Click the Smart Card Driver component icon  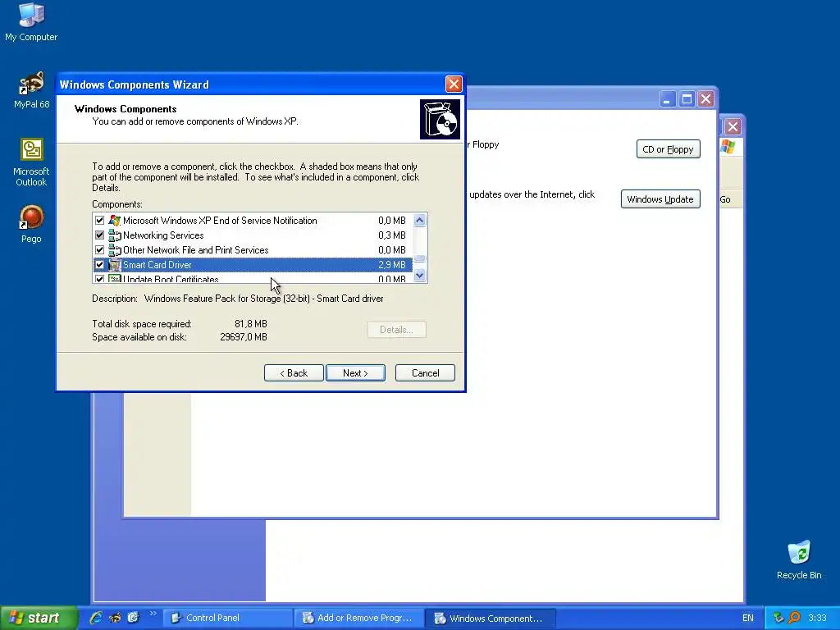point(115,265)
